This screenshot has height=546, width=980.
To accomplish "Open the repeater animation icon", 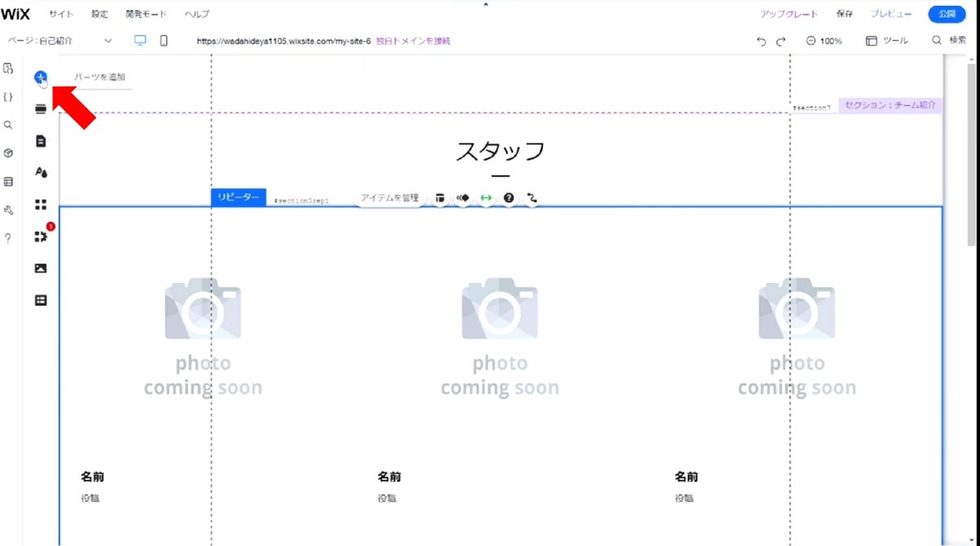I will click(x=463, y=198).
